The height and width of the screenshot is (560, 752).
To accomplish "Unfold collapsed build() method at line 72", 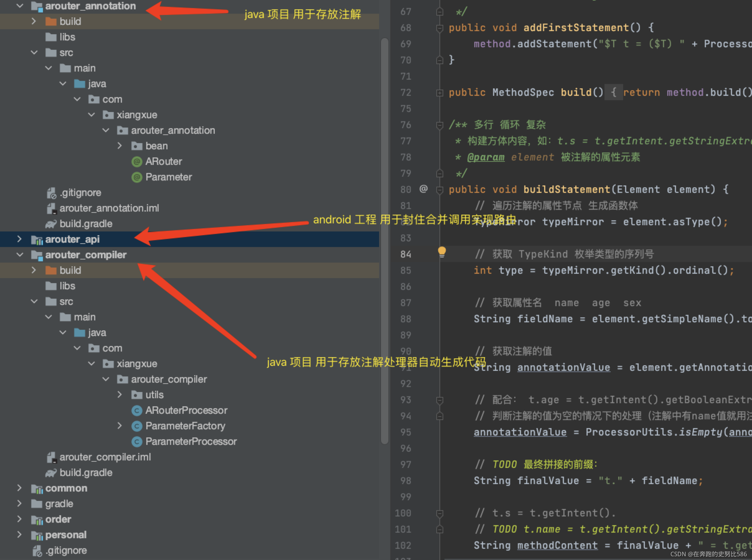I will pos(440,92).
